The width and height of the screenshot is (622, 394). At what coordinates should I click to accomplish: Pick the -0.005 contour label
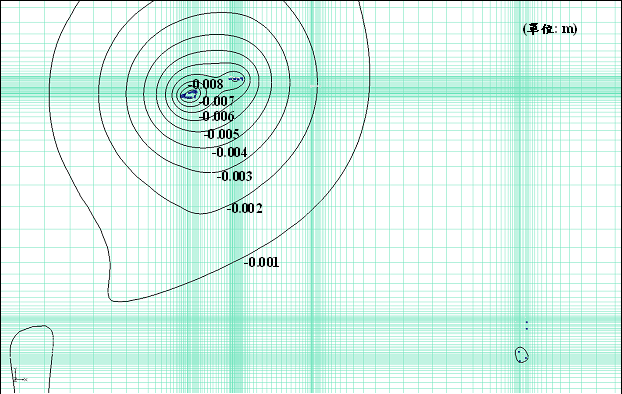click(x=222, y=134)
